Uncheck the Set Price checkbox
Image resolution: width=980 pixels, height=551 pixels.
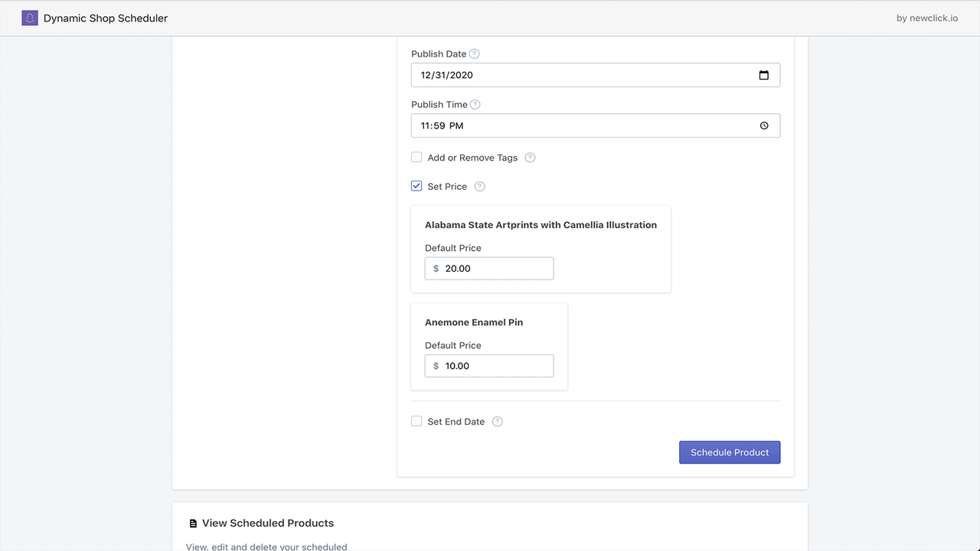tap(416, 186)
